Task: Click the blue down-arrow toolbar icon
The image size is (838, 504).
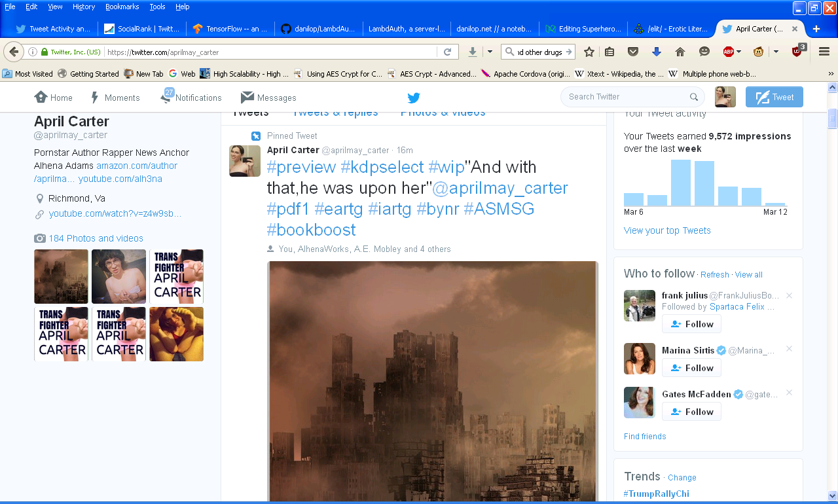Action: (x=657, y=52)
